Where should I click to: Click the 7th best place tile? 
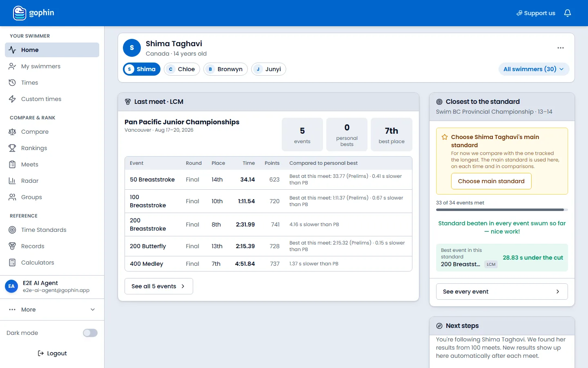pyautogui.click(x=392, y=135)
